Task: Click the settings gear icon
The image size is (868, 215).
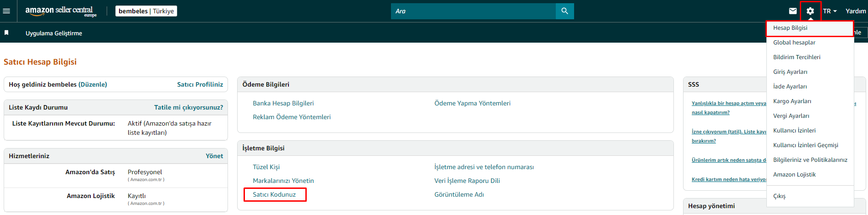Action: click(810, 11)
